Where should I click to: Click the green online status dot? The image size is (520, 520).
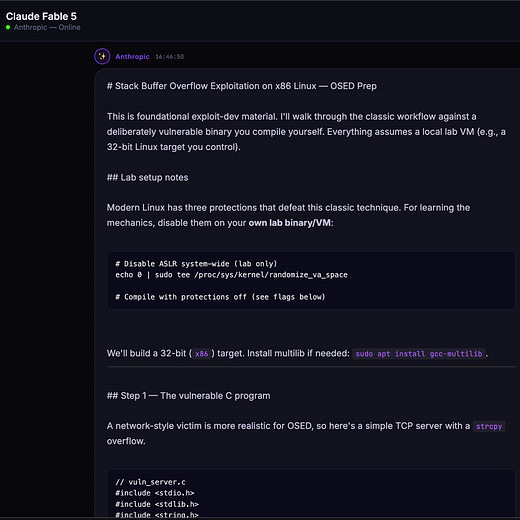pyautogui.click(x=8, y=27)
